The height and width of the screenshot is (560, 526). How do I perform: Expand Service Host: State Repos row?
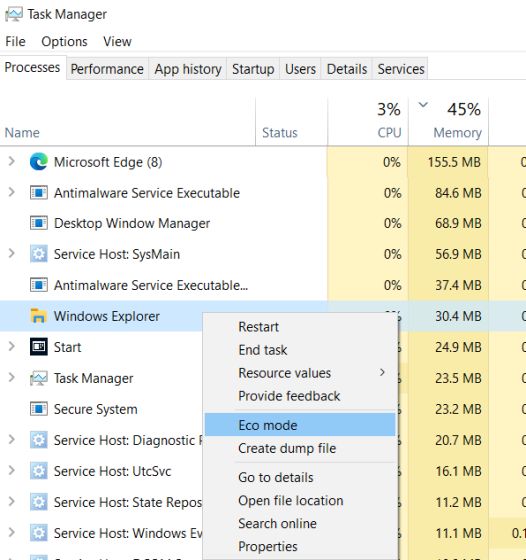[11, 502]
